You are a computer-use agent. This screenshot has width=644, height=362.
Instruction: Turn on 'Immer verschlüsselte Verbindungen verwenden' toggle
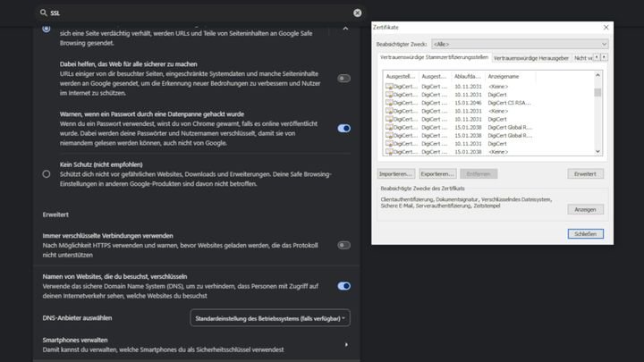coord(343,246)
